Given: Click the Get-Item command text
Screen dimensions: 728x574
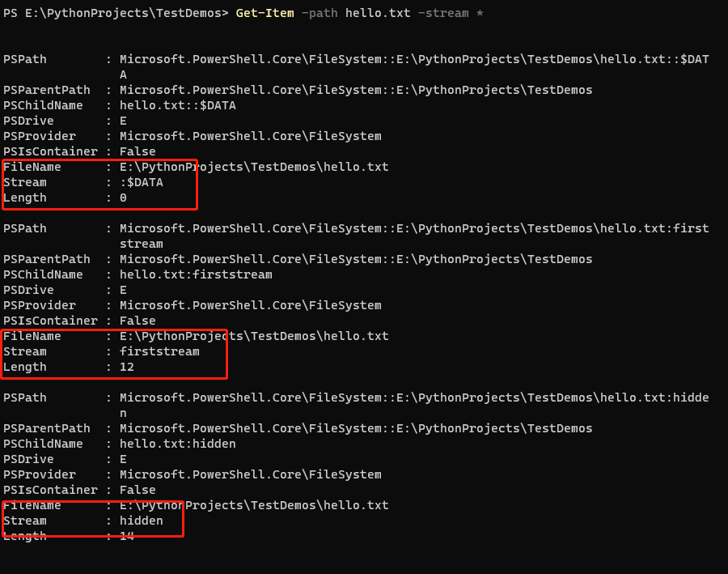Looking at the screenshot, I should point(265,13).
